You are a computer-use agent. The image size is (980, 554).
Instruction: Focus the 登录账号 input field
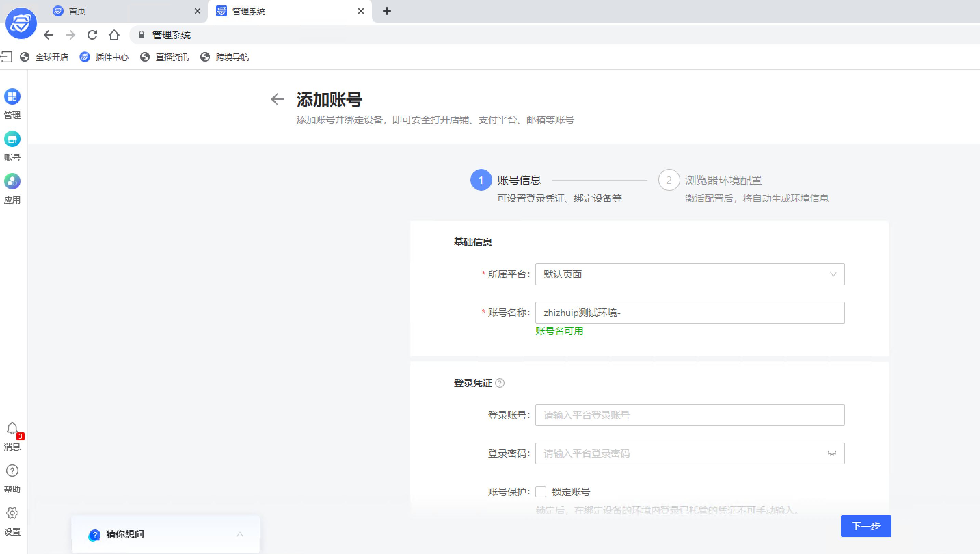(690, 415)
